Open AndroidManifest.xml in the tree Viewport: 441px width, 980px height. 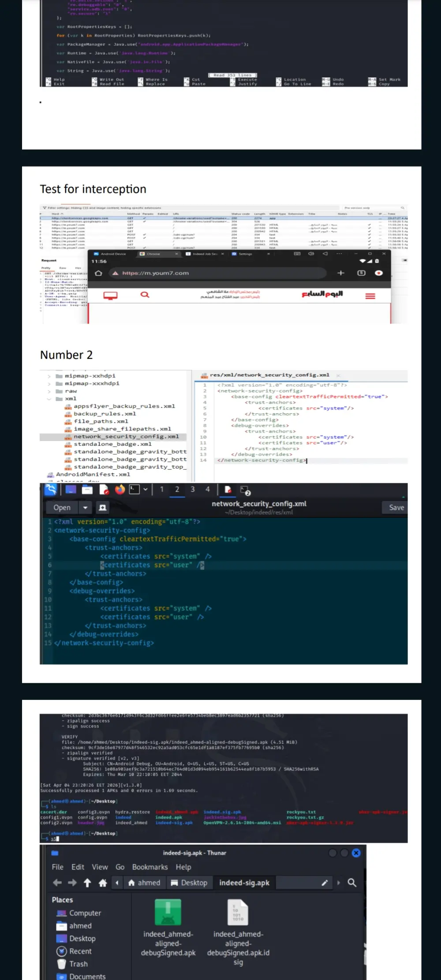pyautogui.click(x=93, y=475)
